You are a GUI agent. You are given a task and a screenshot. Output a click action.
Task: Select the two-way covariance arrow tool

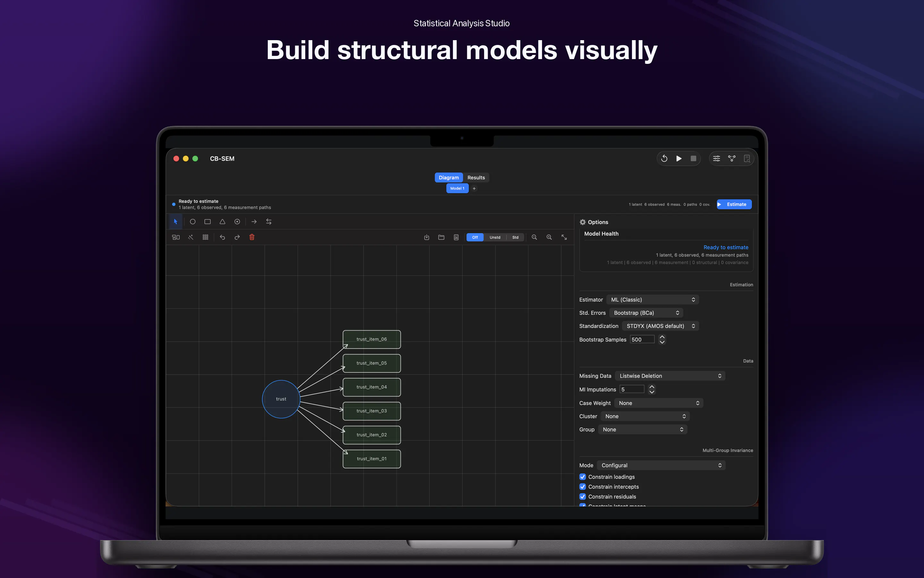click(x=269, y=222)
